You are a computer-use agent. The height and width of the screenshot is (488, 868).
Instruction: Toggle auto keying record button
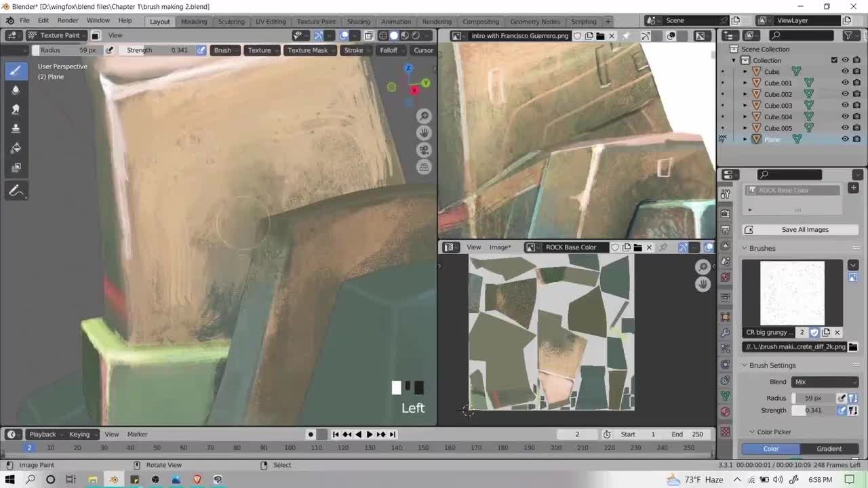(x=311, y=434)
